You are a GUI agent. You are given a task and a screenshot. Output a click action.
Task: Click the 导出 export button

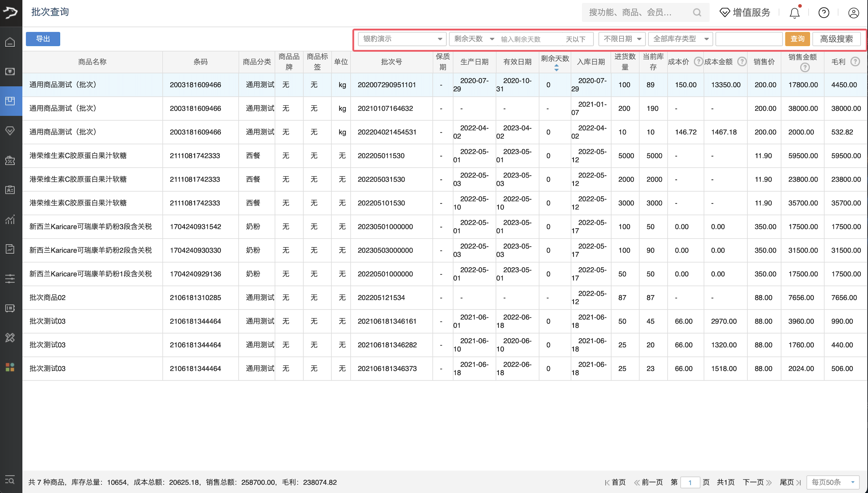coord(43,39)
